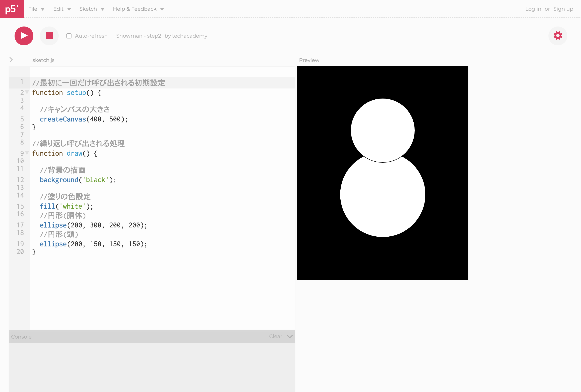Click the Snowman - step2 sketch name

pyautogui.click(x=139, y=36)
